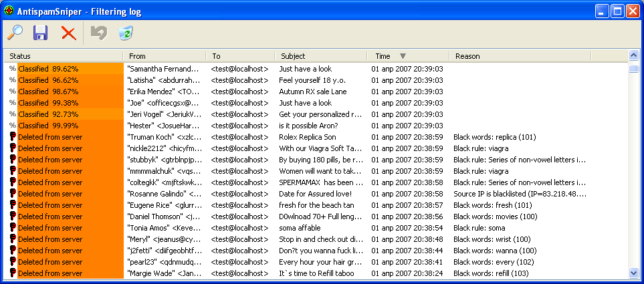
Task: Select sender "stubbyk" cell
Action: 165,159
